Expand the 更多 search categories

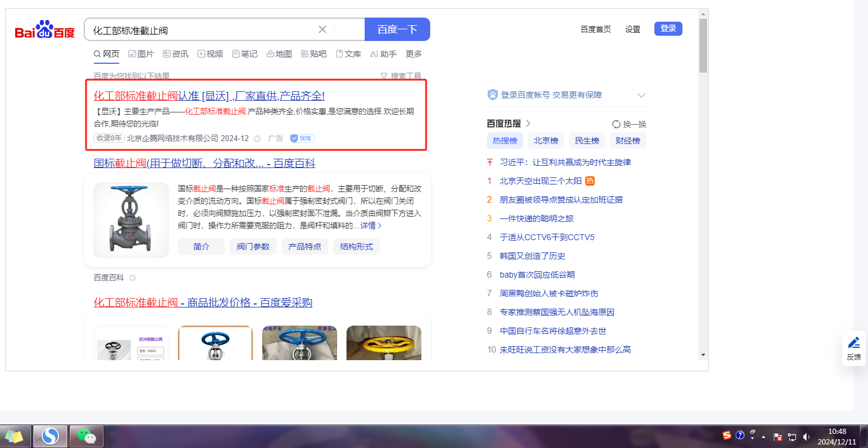(413, 54)
